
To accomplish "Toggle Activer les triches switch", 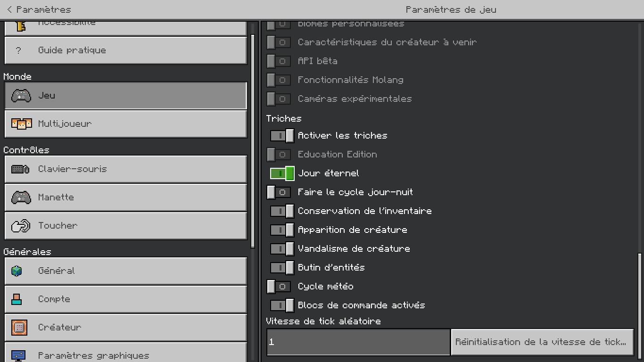I will click(282, 136).
